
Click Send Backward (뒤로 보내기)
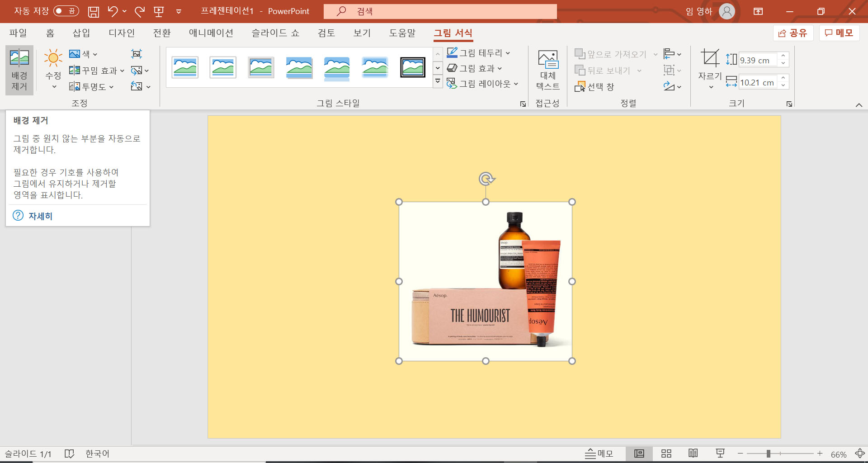[x=603, y=71]
